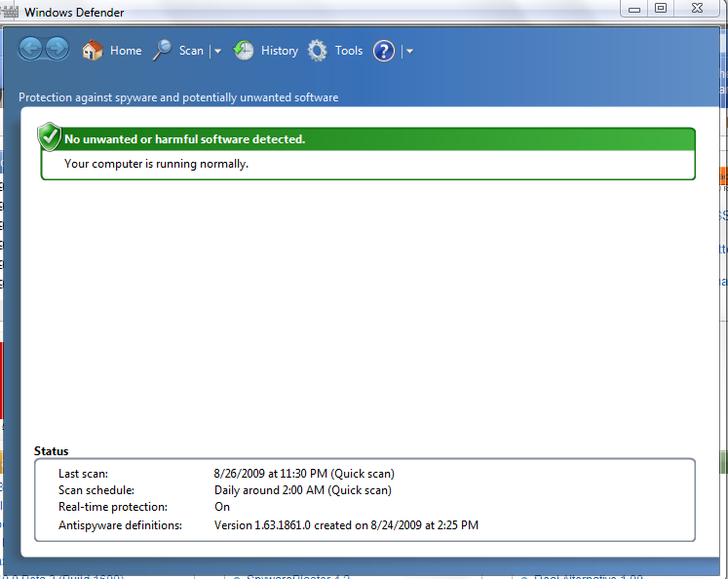Click the 'Scan schedule:' label
Viewport: 728px width, 579px height.
[96, 490]
